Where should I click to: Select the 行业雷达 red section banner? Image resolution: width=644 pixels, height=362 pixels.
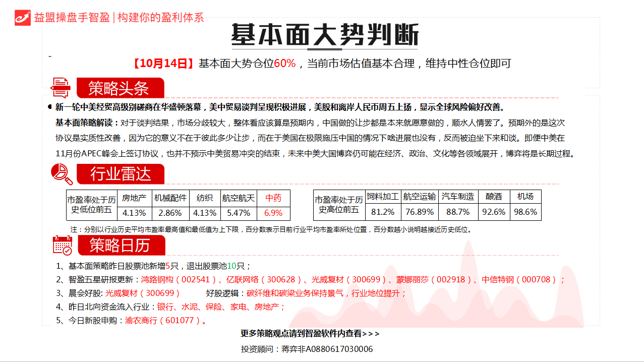point(121,174)
